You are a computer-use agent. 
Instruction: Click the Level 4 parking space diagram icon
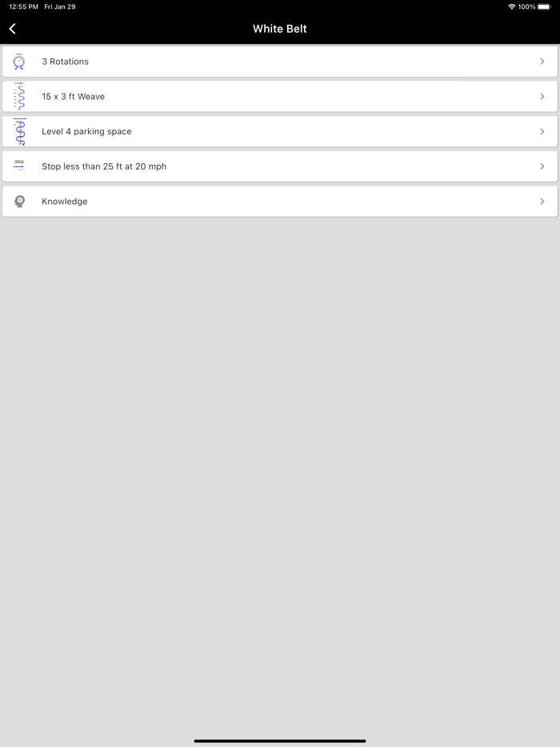(19, 132)
